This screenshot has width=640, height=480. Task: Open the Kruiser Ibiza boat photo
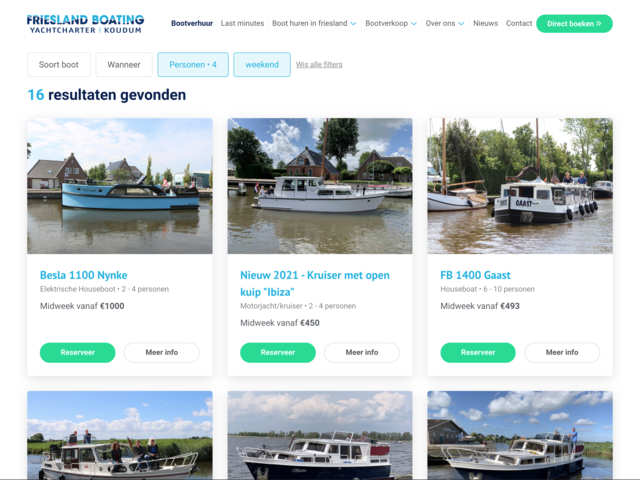(320, 186)
